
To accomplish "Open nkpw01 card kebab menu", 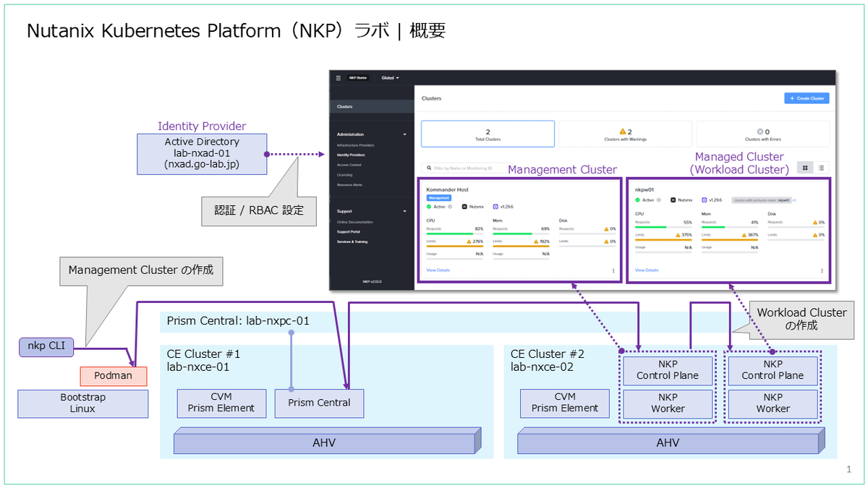I will (x=822, y=270).
